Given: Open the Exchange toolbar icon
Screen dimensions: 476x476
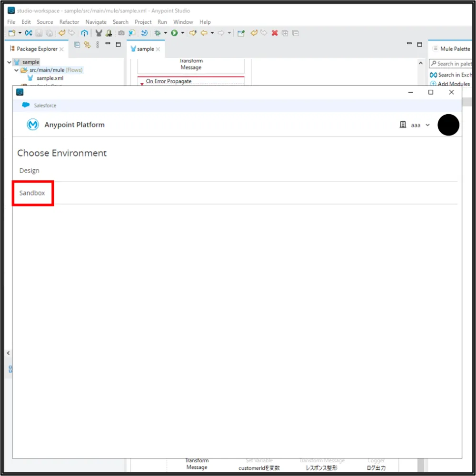Looking at the screenshot, I should 29,33.
